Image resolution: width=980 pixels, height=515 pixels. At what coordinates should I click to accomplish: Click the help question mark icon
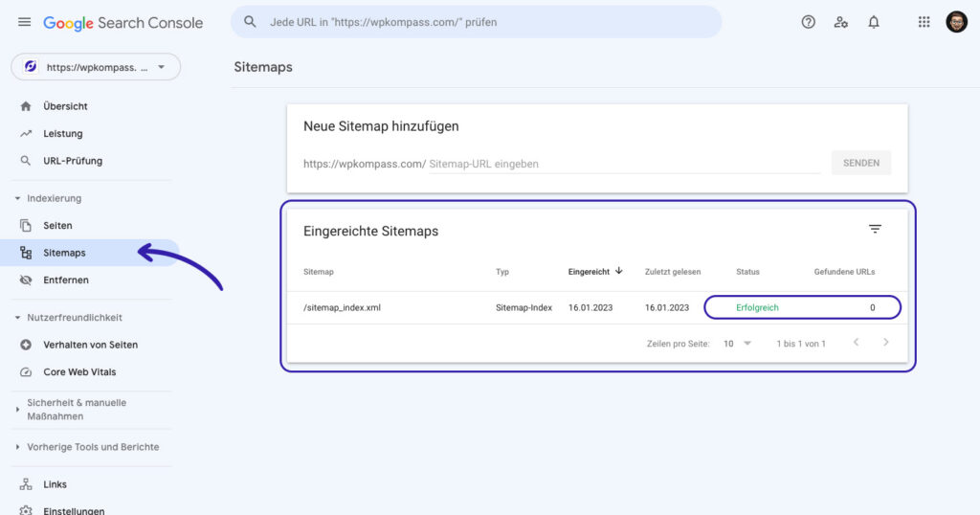coord(809,22)
